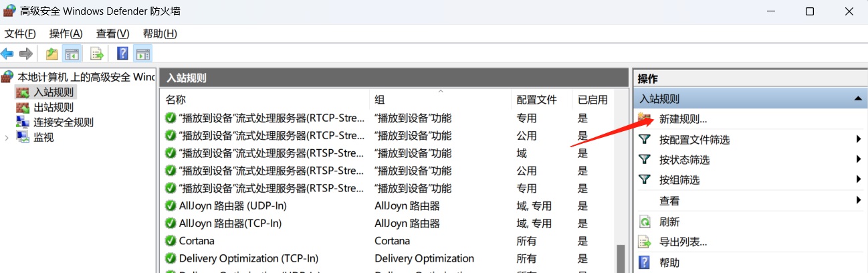Image resolution: width=868 pixels, height=273 pixels.
Task: Click the gray Forward arrow in toolbar
Action: 26,54
